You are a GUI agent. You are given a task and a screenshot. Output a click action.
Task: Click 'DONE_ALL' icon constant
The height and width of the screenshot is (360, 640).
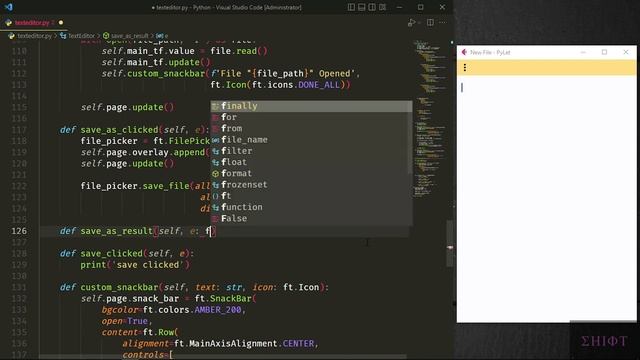[x=319, y=85]
